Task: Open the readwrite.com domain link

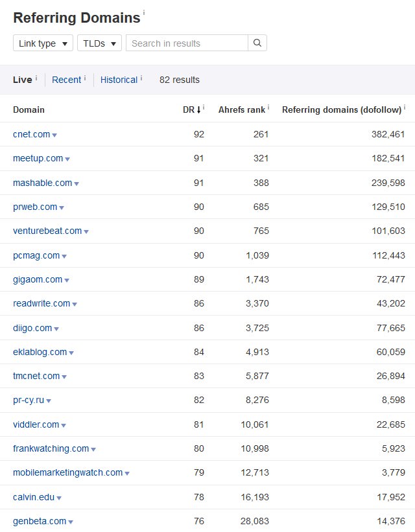Action: tap(41, 304)
